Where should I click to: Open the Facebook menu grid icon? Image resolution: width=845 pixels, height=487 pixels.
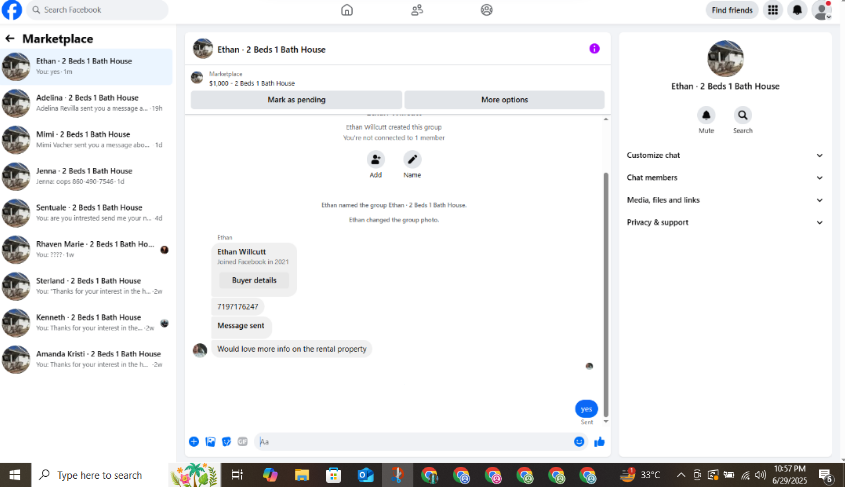tap(773, 10)
